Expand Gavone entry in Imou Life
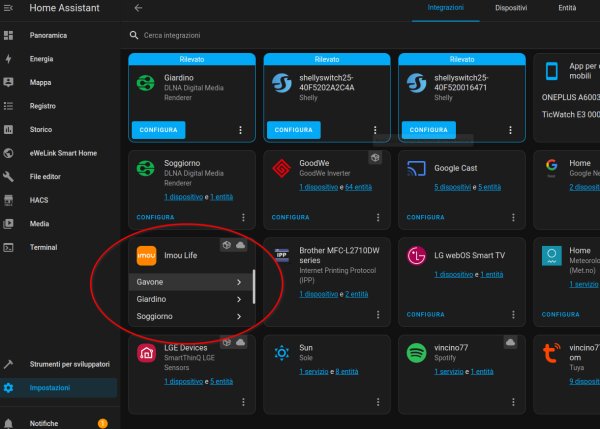This screenshot has width=600, height=429. tap(190, 282)
